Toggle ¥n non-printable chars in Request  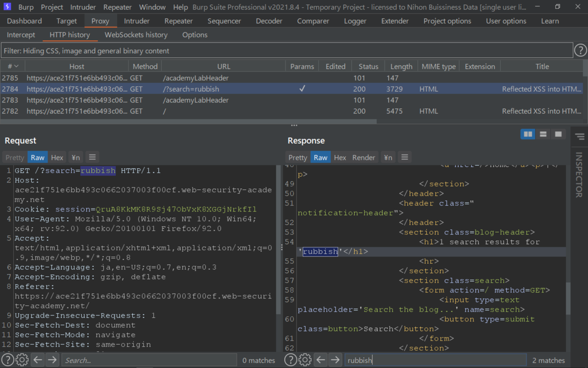tap(75, 157)
